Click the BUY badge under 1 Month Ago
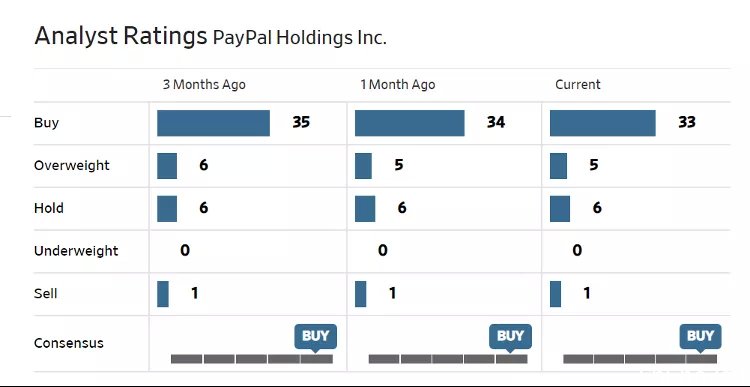 pos(510,336)
